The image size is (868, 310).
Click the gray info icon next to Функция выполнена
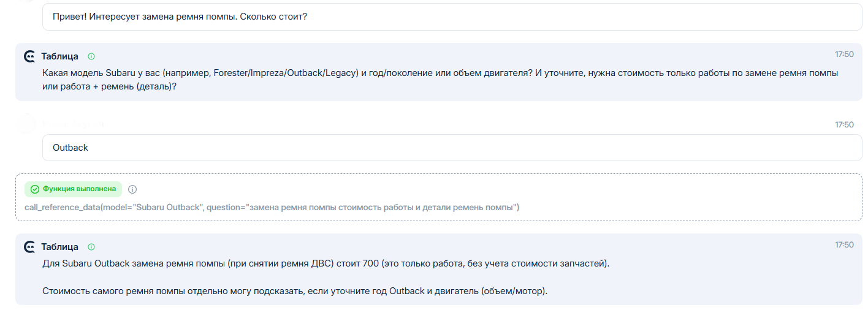[132, 189]
